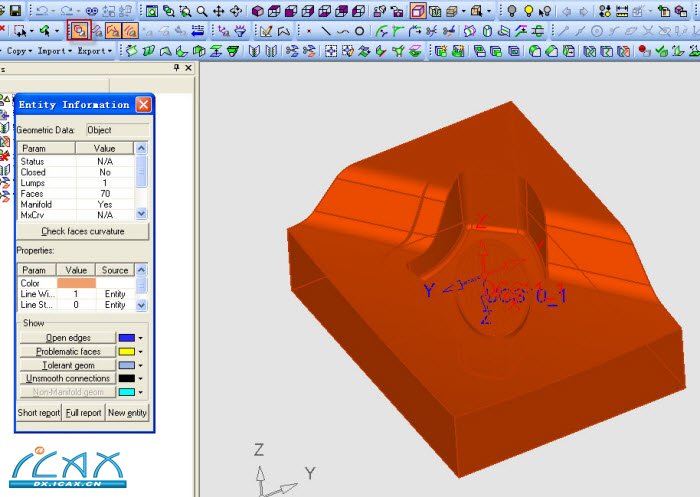Click the green checkmark solid icon

coord(661,51)
